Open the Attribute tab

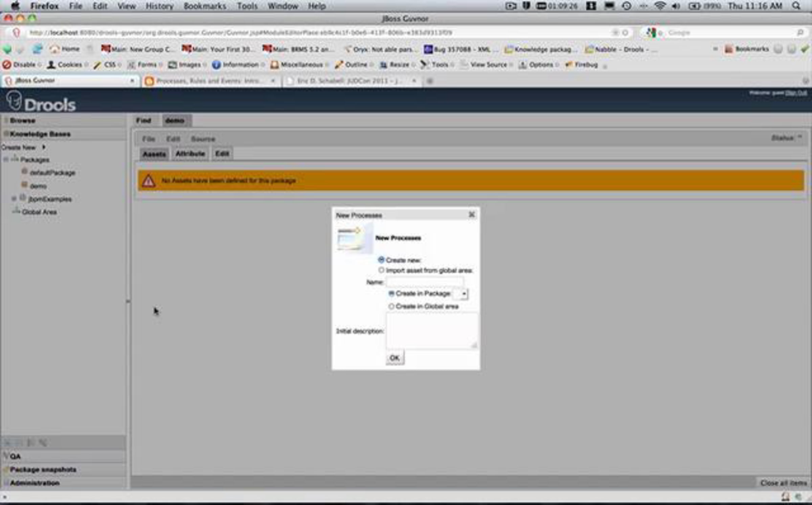tap(190, 154)
